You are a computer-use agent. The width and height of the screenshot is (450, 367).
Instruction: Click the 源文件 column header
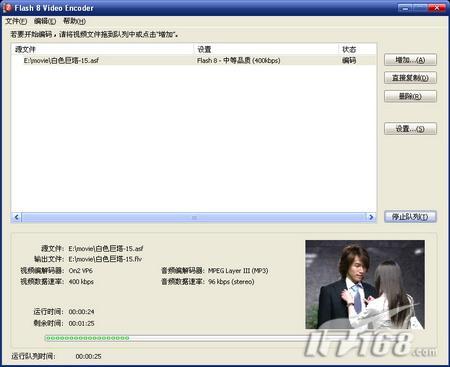coord(103,49)
